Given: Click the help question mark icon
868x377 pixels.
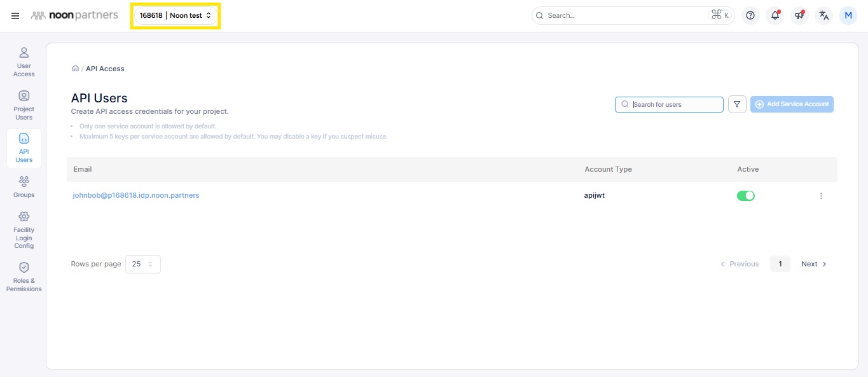Looking at the screenshot, I should pos(750,16).
